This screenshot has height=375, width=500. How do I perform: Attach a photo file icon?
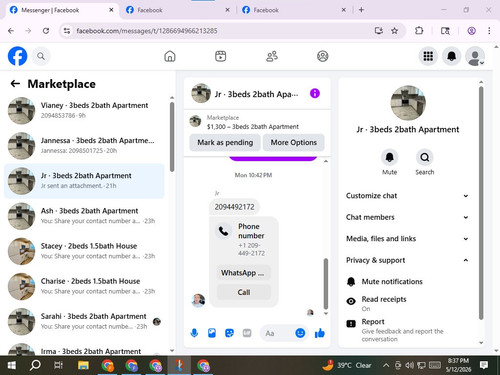pyautogui.click(x=212, y=333)
